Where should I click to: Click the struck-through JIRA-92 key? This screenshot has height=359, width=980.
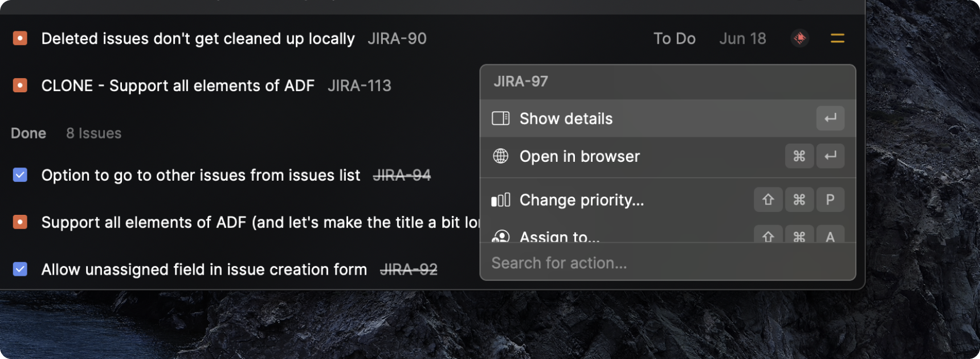(x=409, y=270)
